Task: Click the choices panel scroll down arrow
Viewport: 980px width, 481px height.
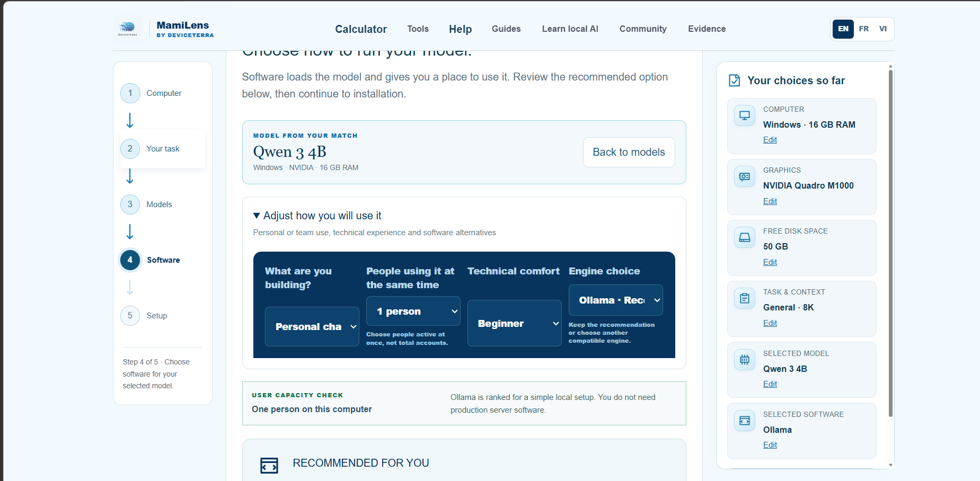Action: (890, 465)
